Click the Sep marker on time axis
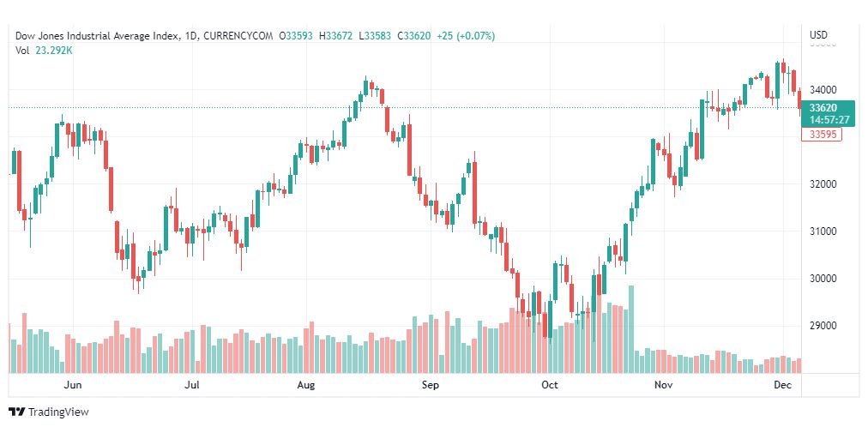Image resolution: width=868 pixels, height=427 pixels. click(x=431, y=385)
